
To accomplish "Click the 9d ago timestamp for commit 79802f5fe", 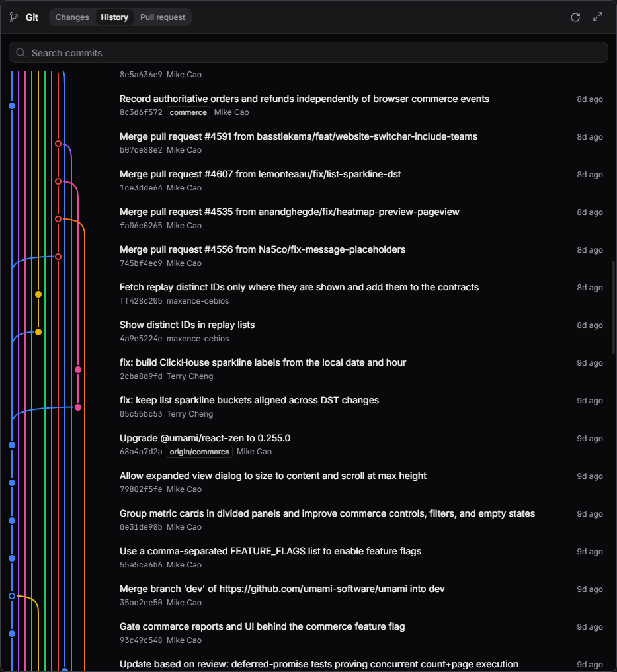I will (590, 476).
